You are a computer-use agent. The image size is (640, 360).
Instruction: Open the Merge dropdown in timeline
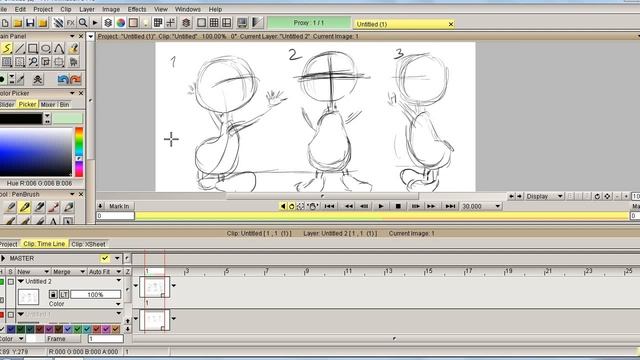pyautogui.click(x=69, y=271)
